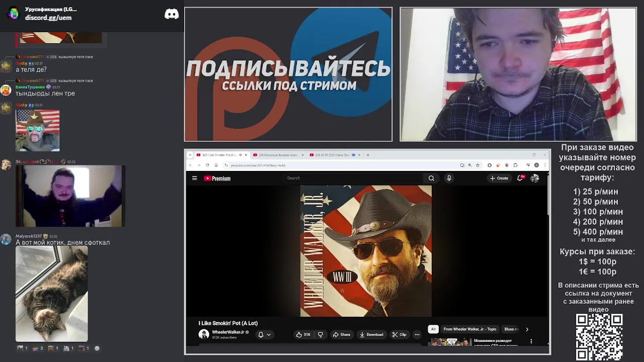Toggle the first emoji reaction under cat photo
This screenshot has height=362, width=644.
click(22, 348)
